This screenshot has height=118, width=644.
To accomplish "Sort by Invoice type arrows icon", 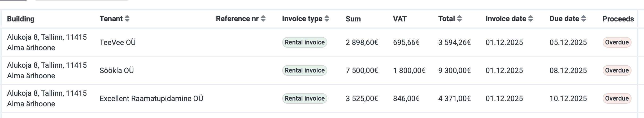I will pyautogui.click(x=327, y=19).
